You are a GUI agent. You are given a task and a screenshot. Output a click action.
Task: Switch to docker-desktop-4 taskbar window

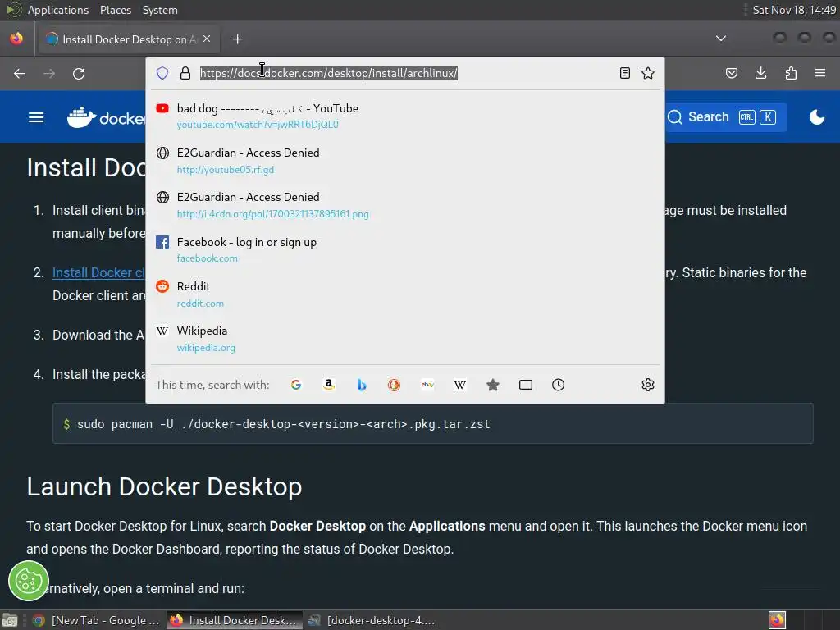372,620
